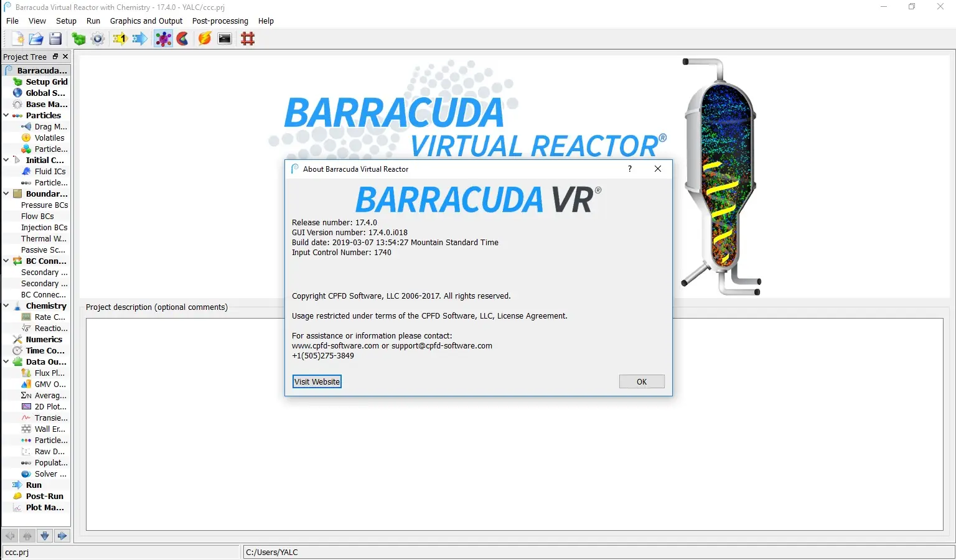956x560 pixels.
Task: Click the orange lightning bolt icon
Action: [205, 39]
